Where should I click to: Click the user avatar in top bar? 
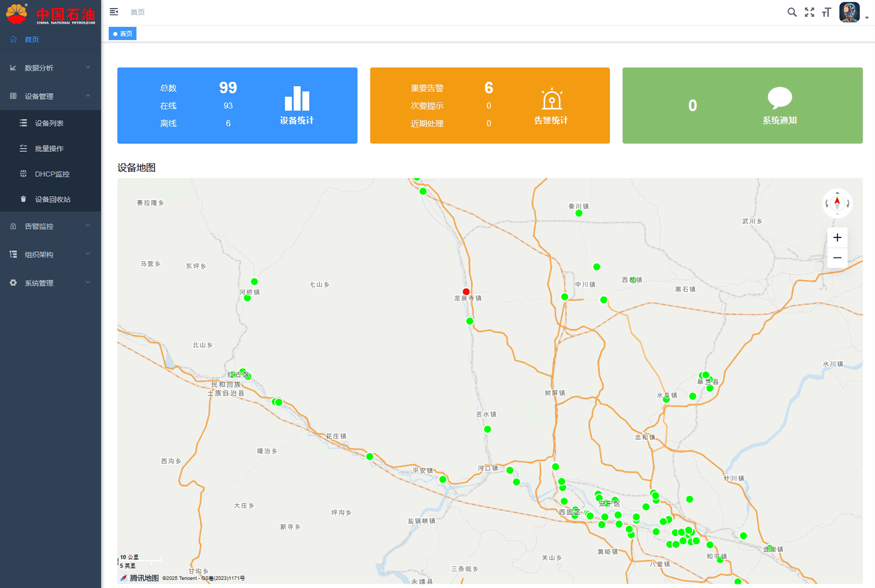(x=849, y=12)
